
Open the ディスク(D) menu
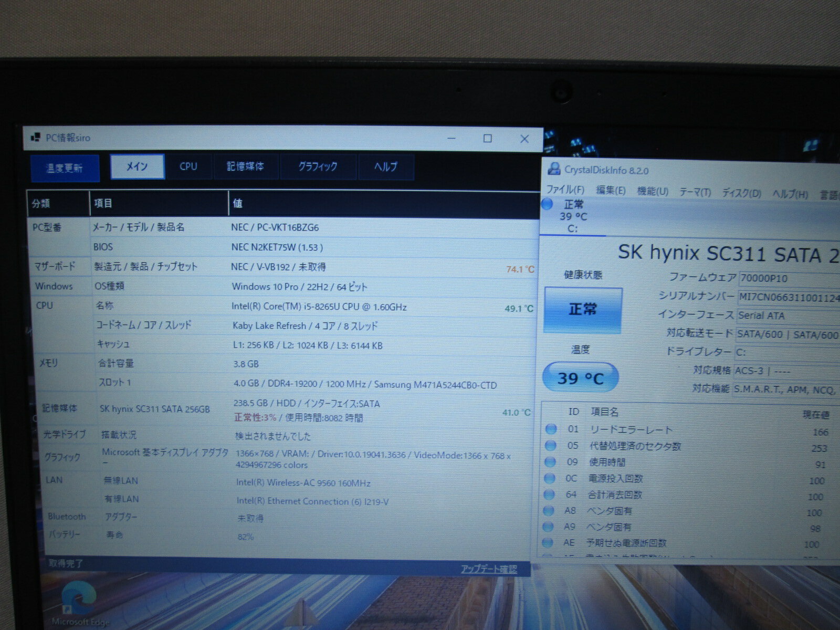point(741,193)
